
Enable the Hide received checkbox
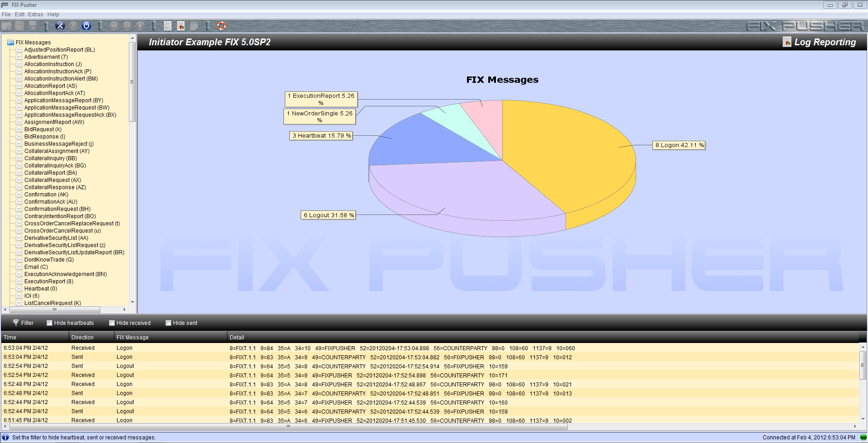coord(112,323)
